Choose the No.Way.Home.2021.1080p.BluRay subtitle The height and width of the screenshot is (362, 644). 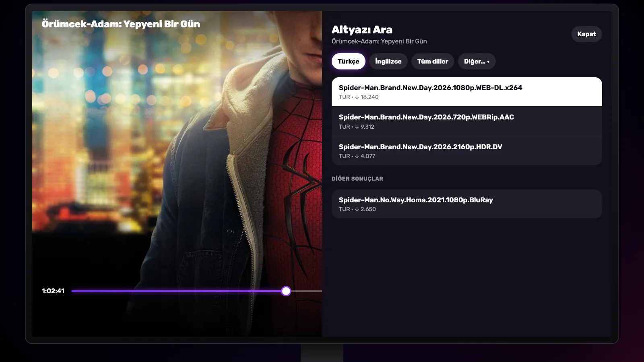pyautogui.click(x=467, y=204)
